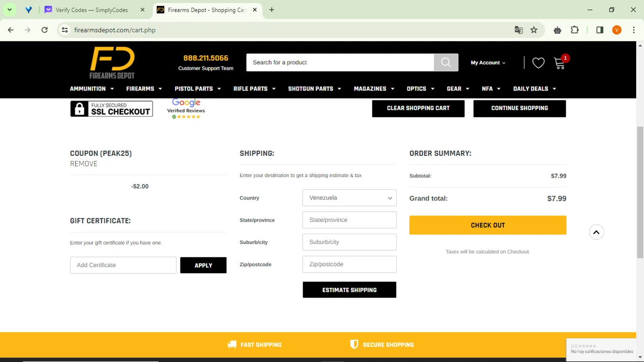Click the page vertical scrollbar thumb
644x362 pixels.
[x=640, y=192]
